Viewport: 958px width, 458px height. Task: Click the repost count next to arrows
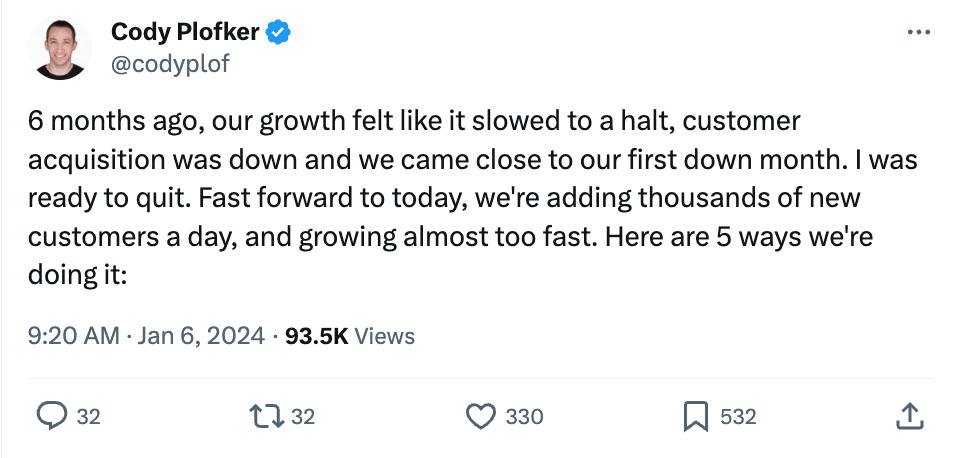pyautogui.click(x=303, y=417)
